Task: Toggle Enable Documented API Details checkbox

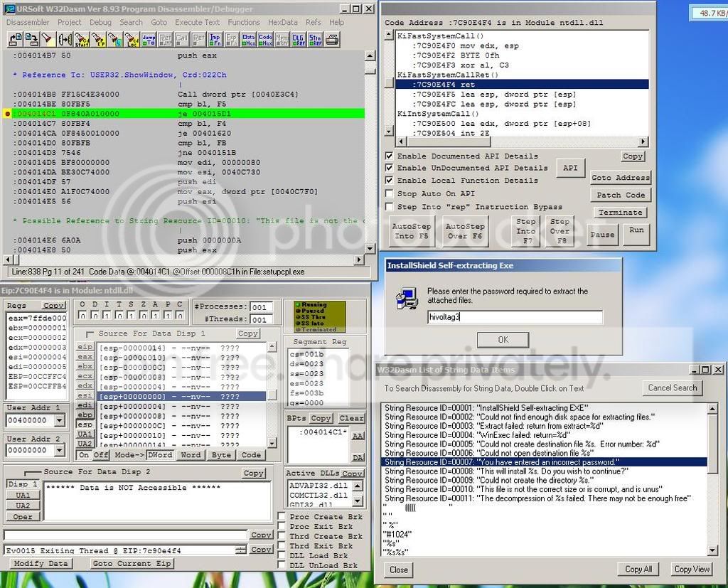Action: click(x=389, y=156)
